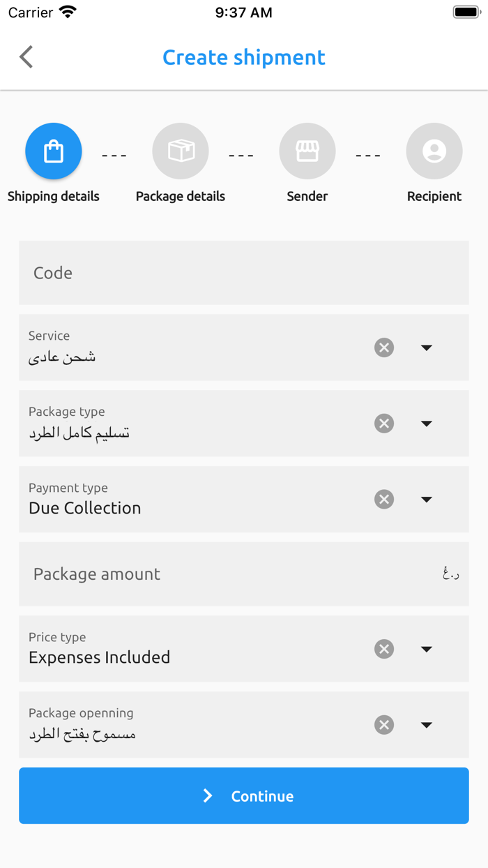Clear the Payment type selection
Image resolution: width=488 pixels, height=868 pixels.
coord(383,500)
